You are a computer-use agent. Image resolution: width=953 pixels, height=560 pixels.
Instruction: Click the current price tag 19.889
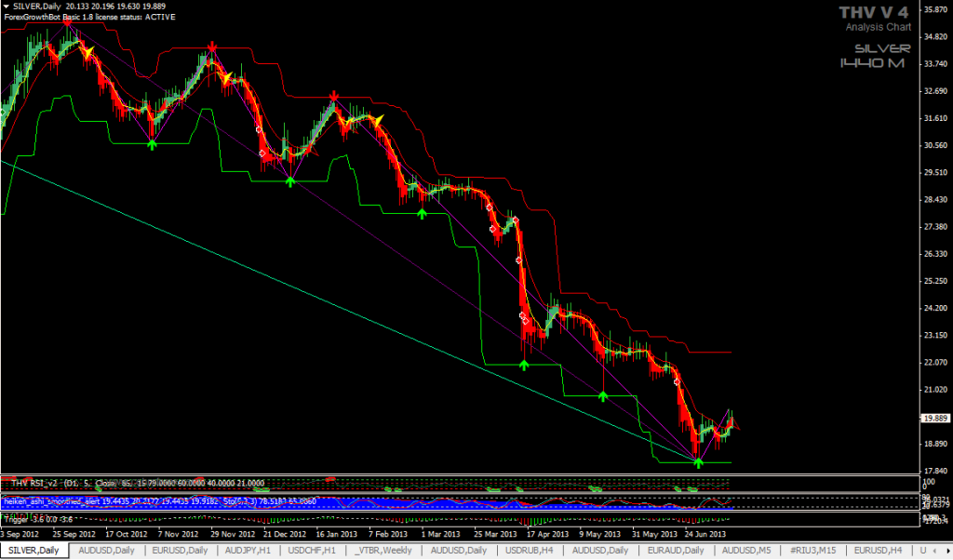[x=936, y=419]
